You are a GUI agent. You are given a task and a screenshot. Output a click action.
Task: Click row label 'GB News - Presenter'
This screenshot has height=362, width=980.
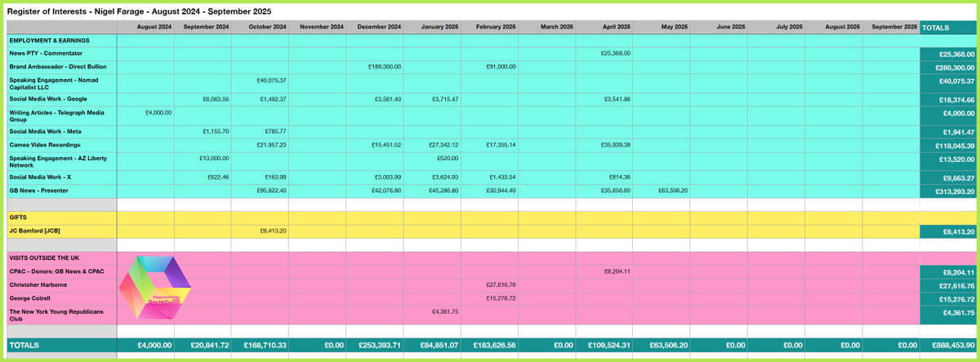point(39,190)
